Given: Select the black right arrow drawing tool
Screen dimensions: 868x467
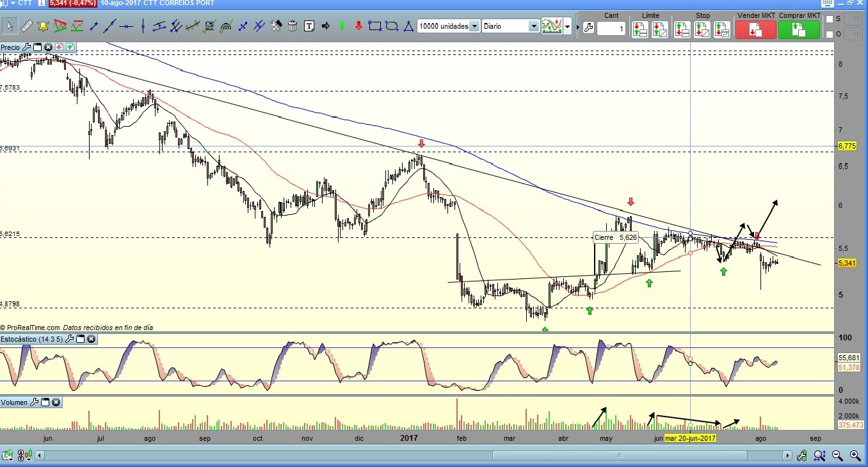Looking at the screenshot, I should [326, 26].
